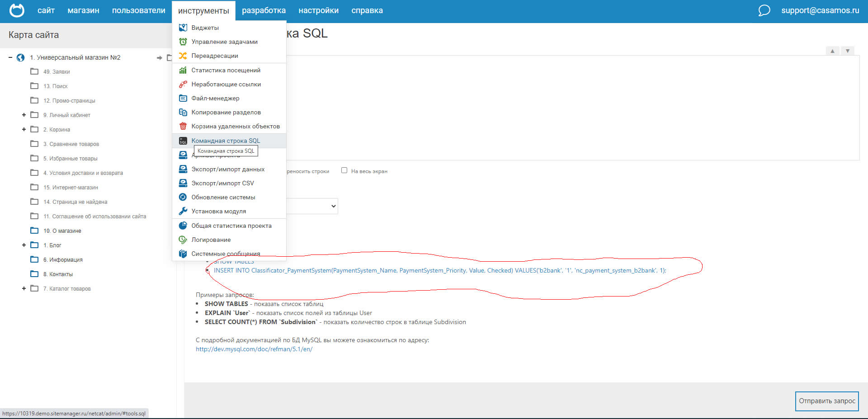
Task: Collapse the Universal Store №2 site node
Action: pyautogui.click(x=10, y=57)
